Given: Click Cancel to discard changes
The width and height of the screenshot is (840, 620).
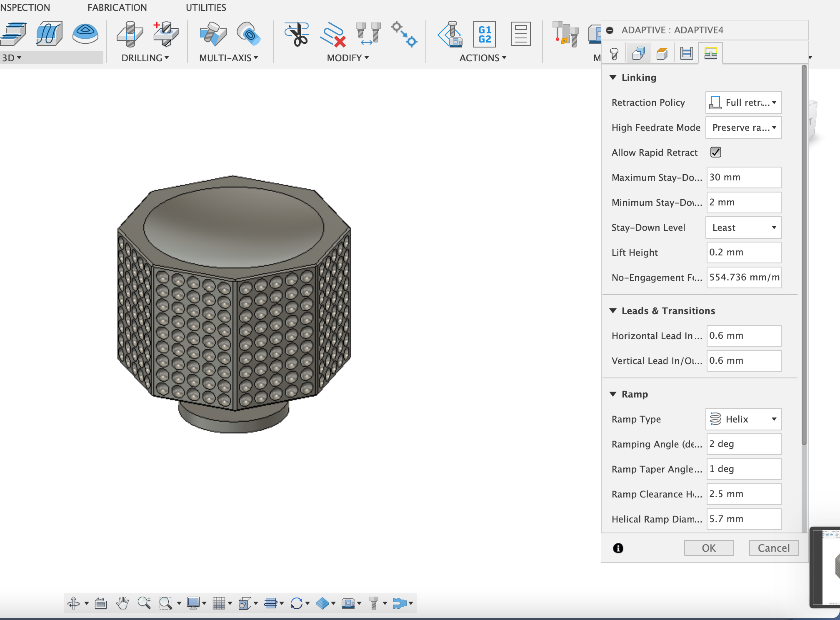Looking at the screenshot, I should pos(773,547).
